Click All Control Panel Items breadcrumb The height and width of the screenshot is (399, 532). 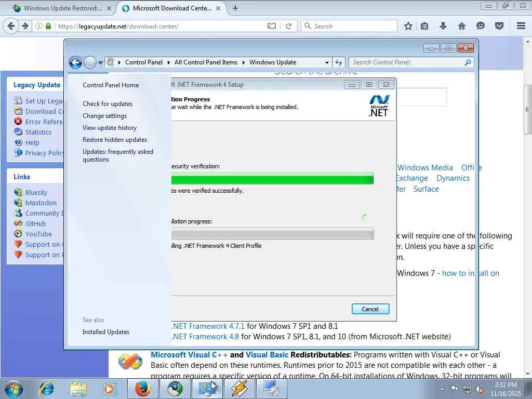206,62
